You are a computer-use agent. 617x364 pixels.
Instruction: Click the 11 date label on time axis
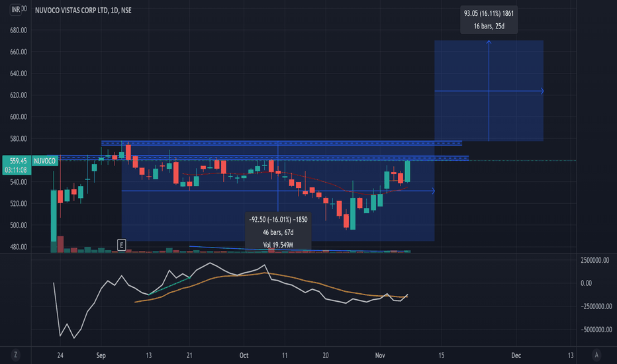285,355
